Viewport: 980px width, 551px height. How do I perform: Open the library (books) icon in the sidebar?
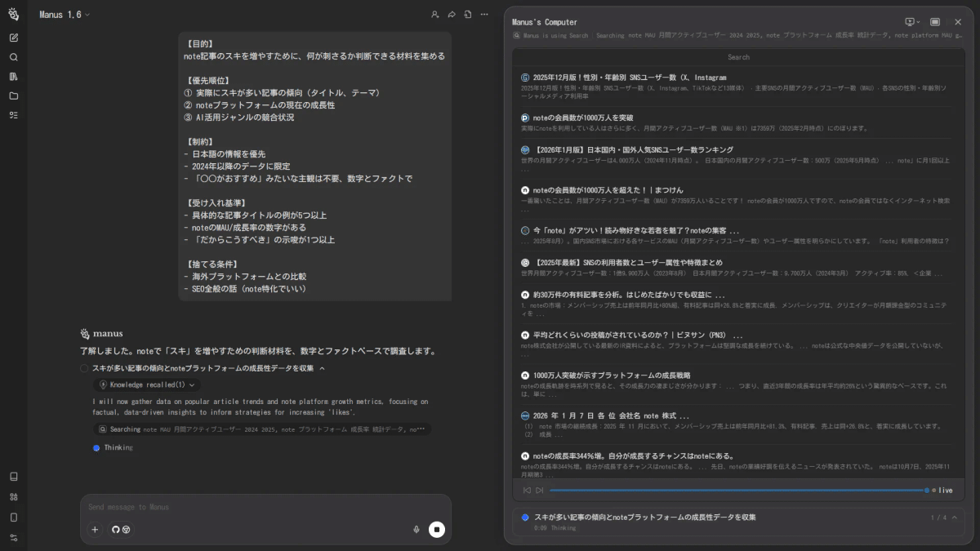[x=13, y=77]
